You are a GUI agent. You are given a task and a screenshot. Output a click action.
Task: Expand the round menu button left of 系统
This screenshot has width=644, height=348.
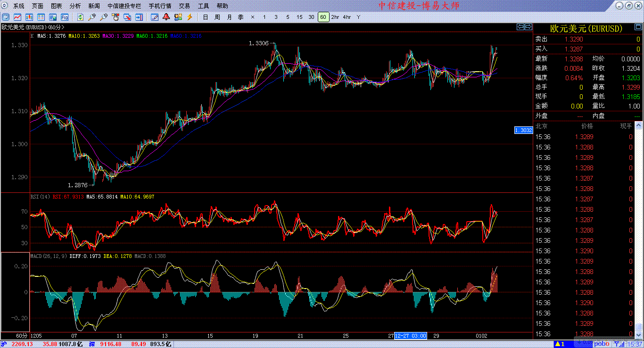click(5, 6)
